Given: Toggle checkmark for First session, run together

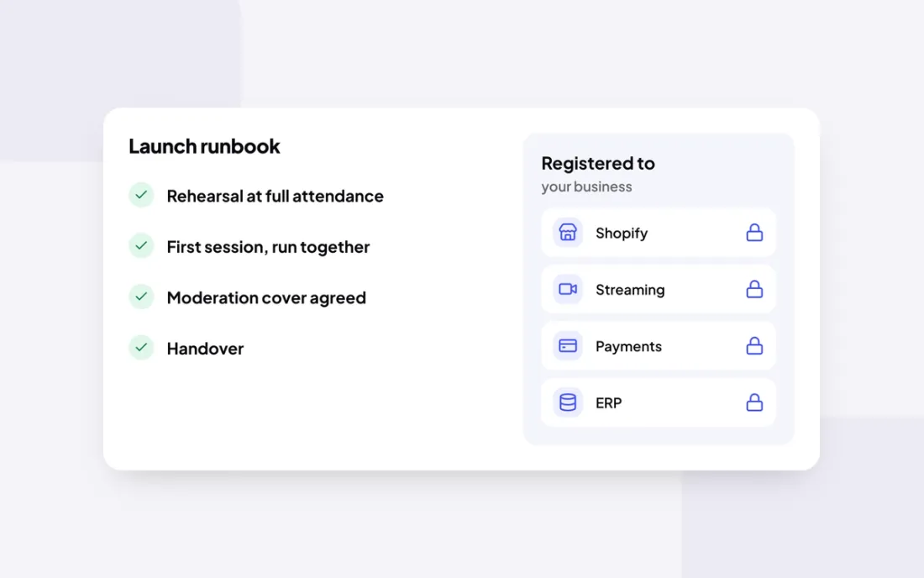Looking at the screenshot, I should [x=141, y=245].
